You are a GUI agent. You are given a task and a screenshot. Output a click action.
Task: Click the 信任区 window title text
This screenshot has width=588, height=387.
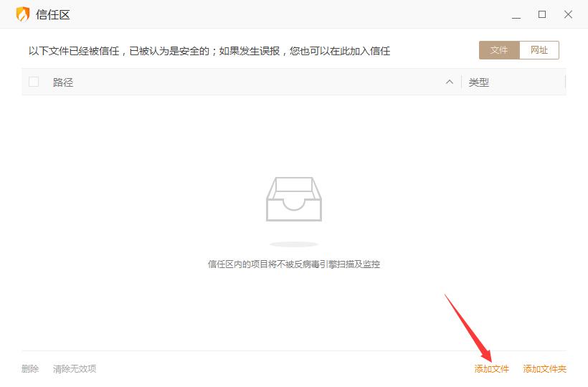(53, 14)
